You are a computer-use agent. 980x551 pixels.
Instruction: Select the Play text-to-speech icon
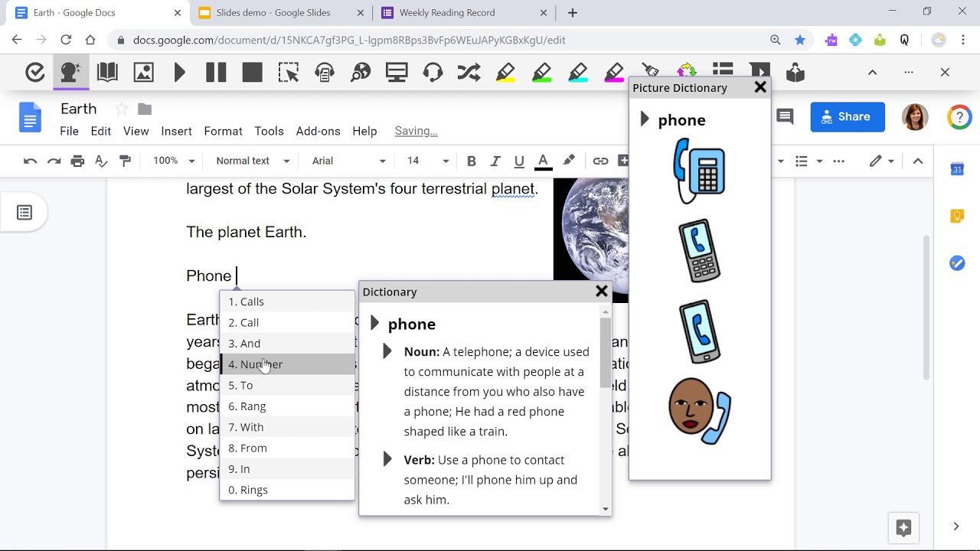click(179, 72)
